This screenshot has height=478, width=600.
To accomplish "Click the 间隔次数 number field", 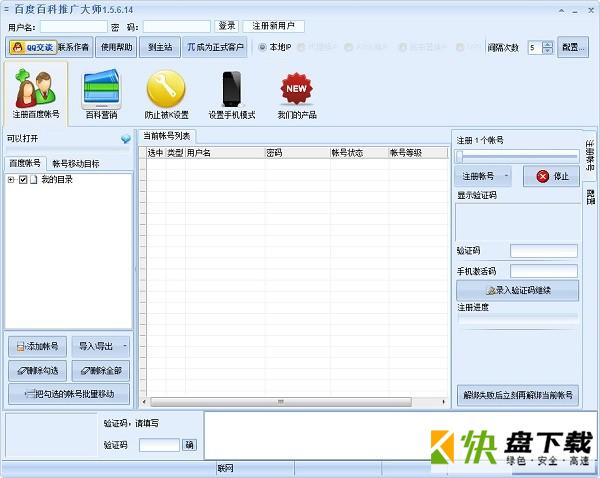I will coord(535,47).
